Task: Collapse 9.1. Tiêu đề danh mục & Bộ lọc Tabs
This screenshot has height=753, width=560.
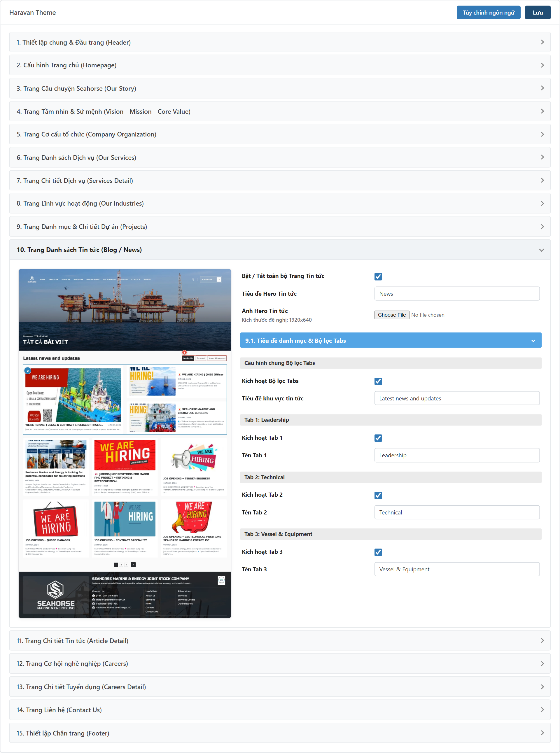Action: coord(391,341)
